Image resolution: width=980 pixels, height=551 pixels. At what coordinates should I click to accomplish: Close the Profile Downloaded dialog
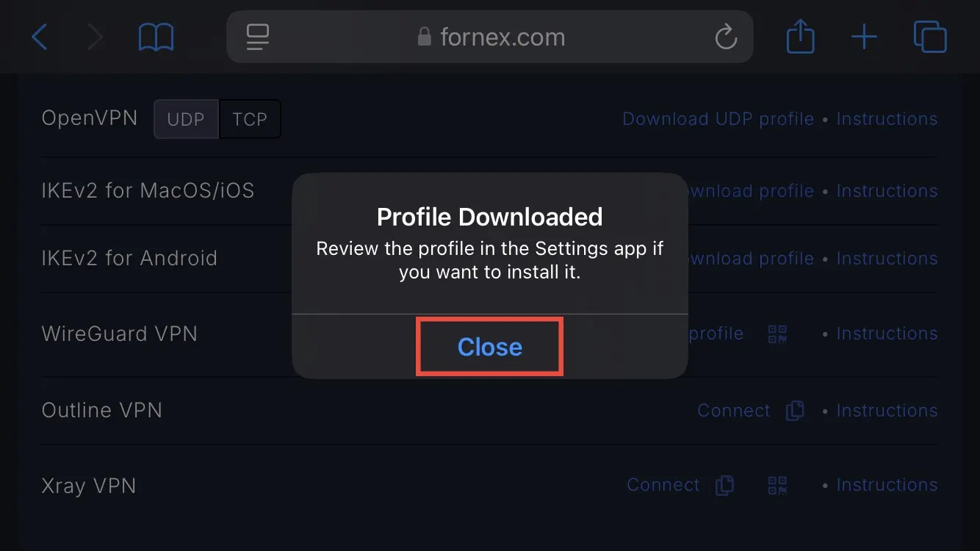click(x=490, y=347)
